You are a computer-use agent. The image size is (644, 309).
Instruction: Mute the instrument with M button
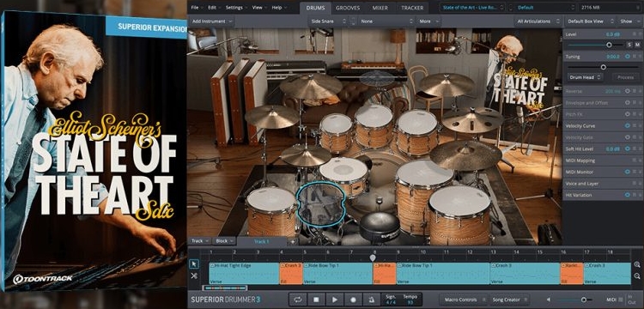637,45
